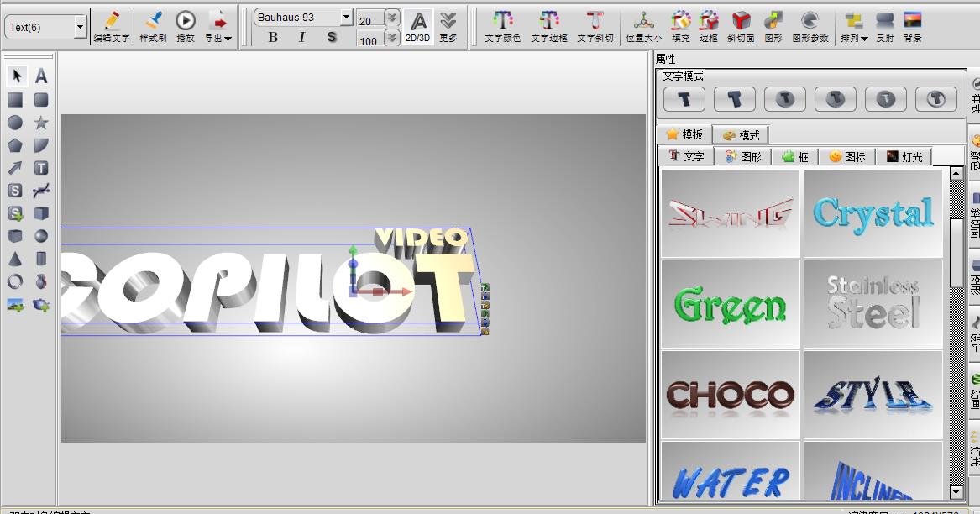Open the 填充 fill settings

680,26
